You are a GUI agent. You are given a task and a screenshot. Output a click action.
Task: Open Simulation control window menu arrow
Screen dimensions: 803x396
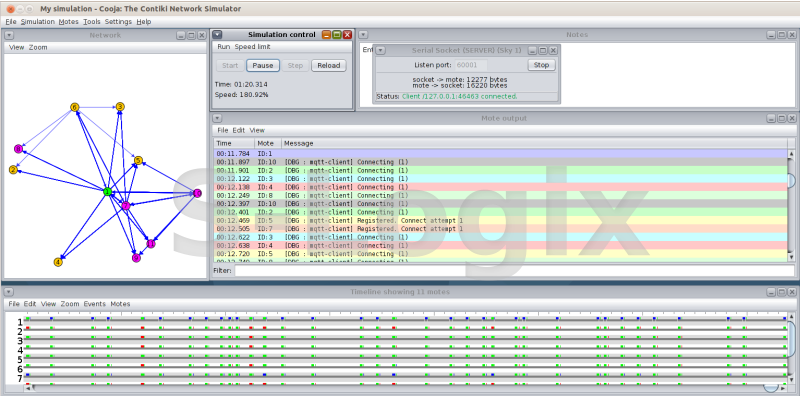pos(218,34)
